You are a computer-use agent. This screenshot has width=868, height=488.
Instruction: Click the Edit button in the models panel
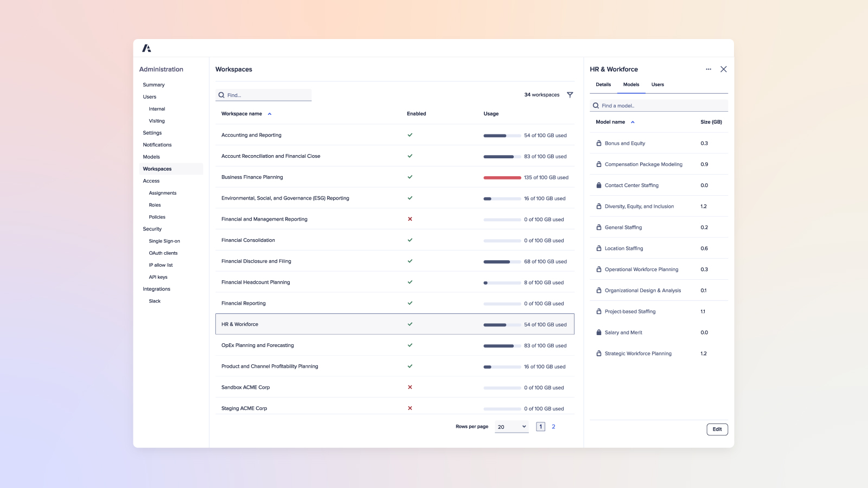(717, 429)
